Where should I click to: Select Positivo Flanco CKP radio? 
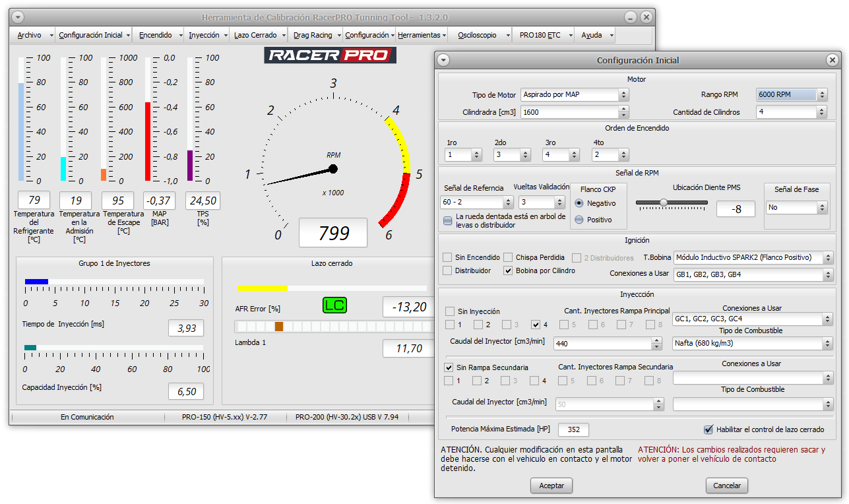579,220
